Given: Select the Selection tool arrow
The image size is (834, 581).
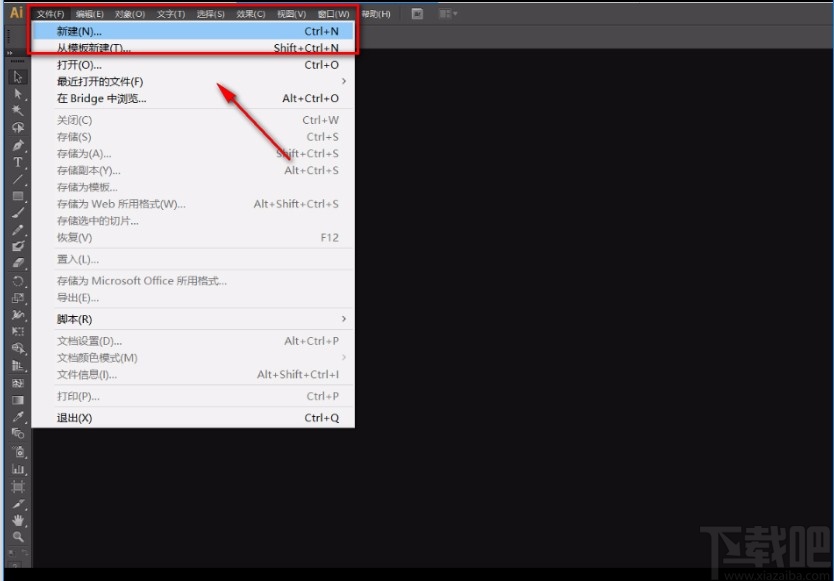Looking at the screenshot, I should click(16, 77).
